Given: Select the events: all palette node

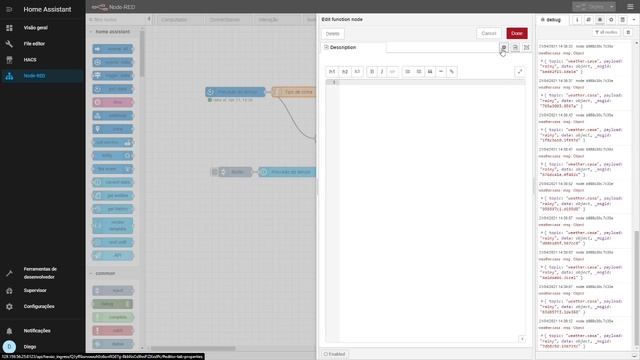Looking at the screenshot, I should 113,49.
